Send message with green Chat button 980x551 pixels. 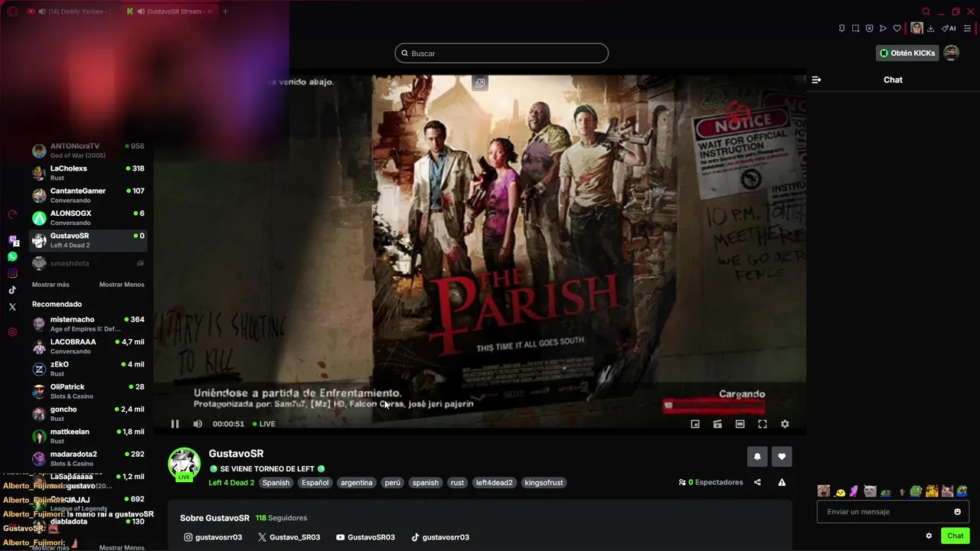click(955, 536)
